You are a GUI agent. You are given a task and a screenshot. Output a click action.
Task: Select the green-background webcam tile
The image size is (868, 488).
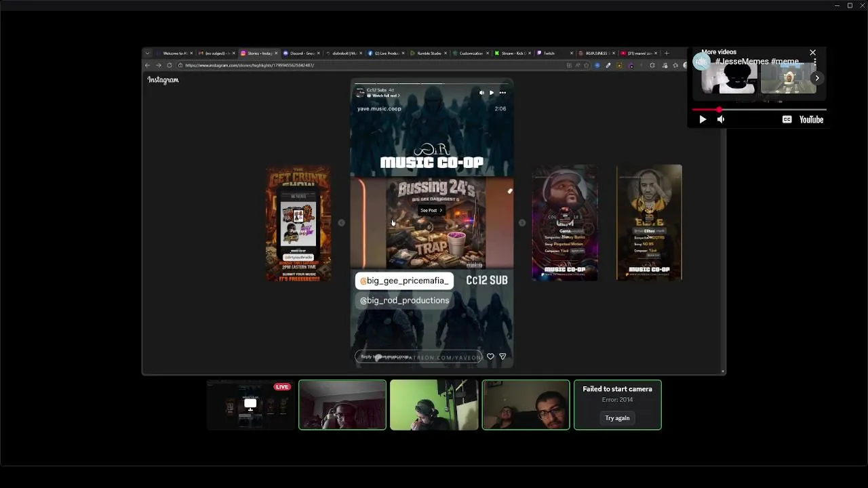click(x=434, y=405)
